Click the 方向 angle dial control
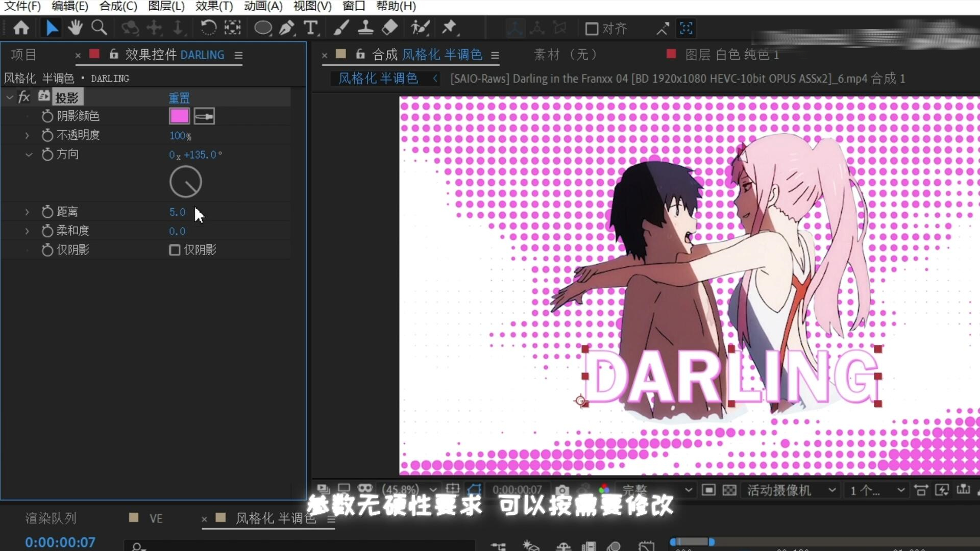Viewport: 980px width, 551px height. click(186, 182)
